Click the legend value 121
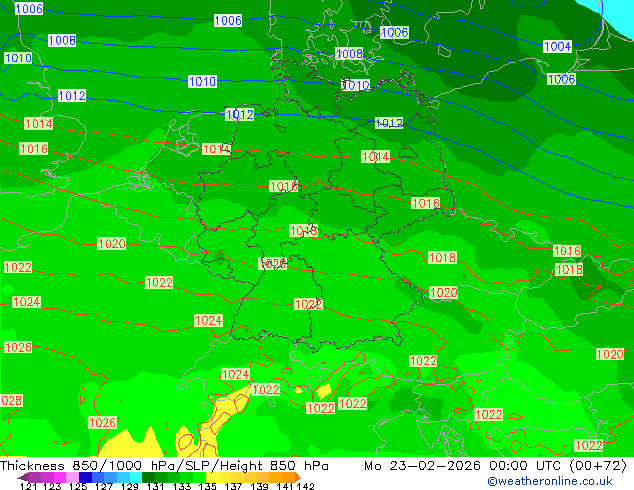Image resolution: width=634 pixels, height=490 pixels. [27, 486]
